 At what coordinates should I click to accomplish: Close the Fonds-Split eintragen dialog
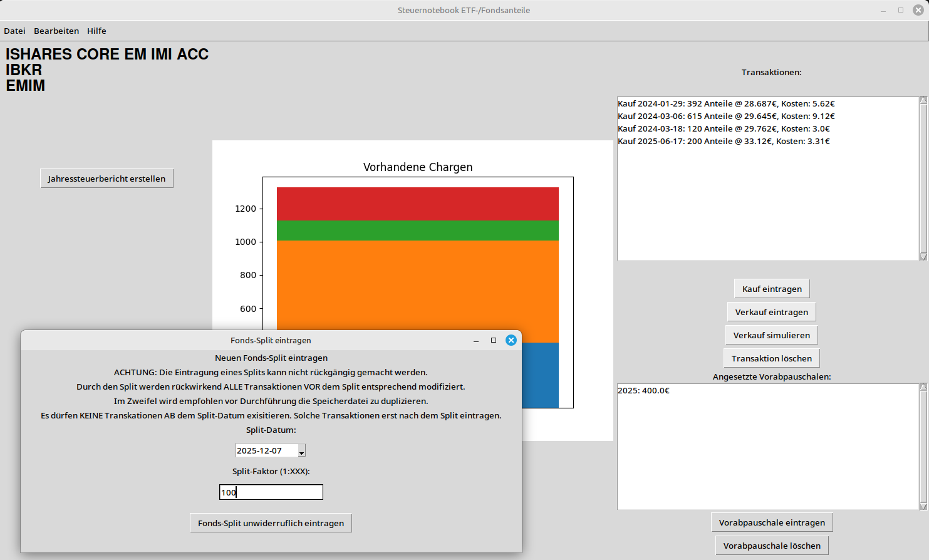[x=511, y=340]
